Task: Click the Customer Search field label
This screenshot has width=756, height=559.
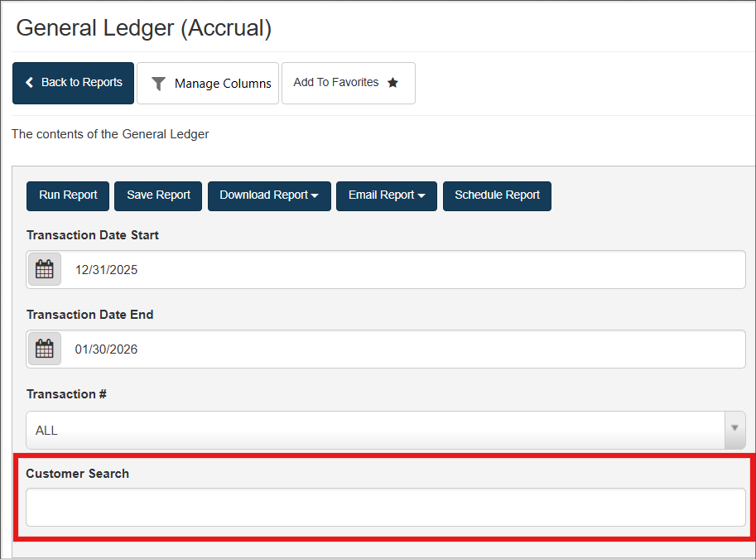Action: [78, 474]
